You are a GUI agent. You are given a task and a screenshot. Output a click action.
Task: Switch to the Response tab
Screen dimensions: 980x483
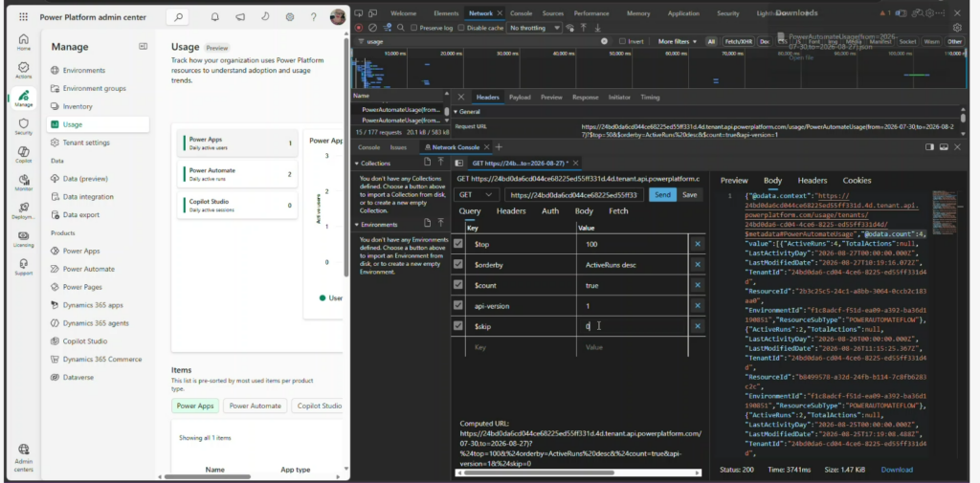(x=585, y=98)
